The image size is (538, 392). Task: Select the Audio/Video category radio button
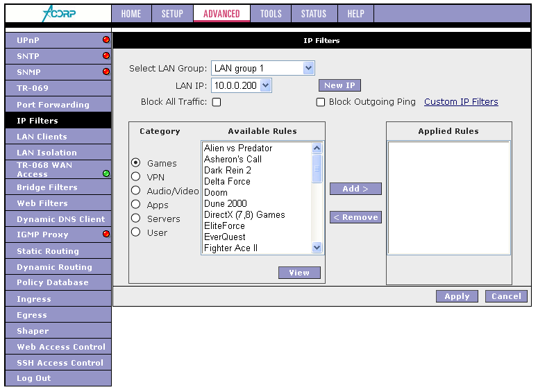(x=136, y=190)
